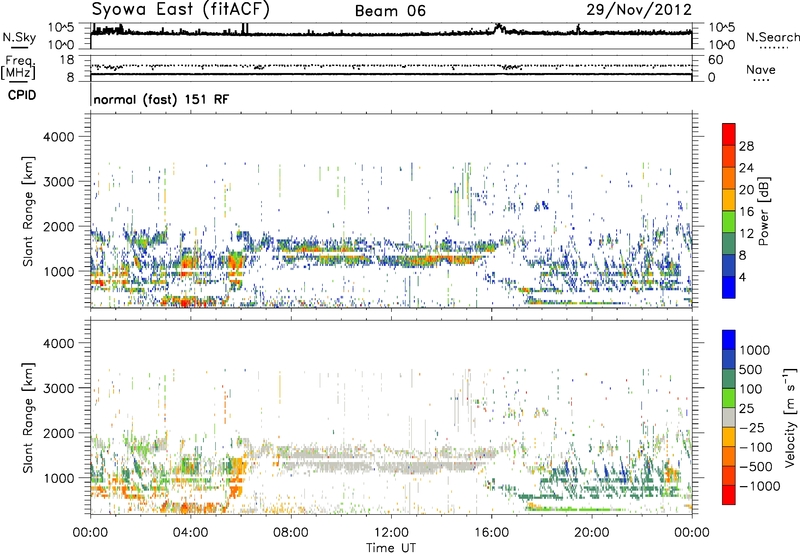Click the '4000' tick of power panel
The width and height of the screenshot is (800, 554).
(58, 137)
